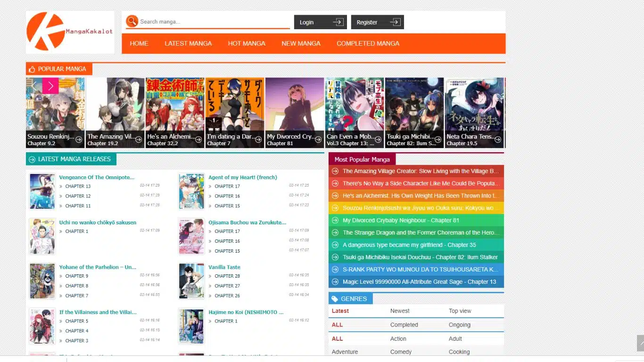Select the Top view tab
This screenshot has width=644, height=362.
click(460, 311)
